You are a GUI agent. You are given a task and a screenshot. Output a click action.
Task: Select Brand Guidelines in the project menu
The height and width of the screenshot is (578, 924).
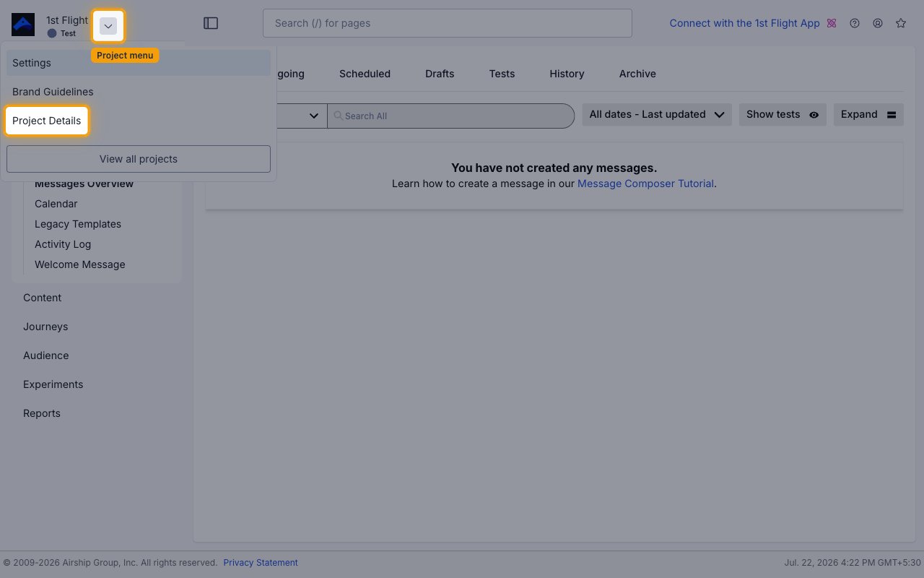click(139, 92)
